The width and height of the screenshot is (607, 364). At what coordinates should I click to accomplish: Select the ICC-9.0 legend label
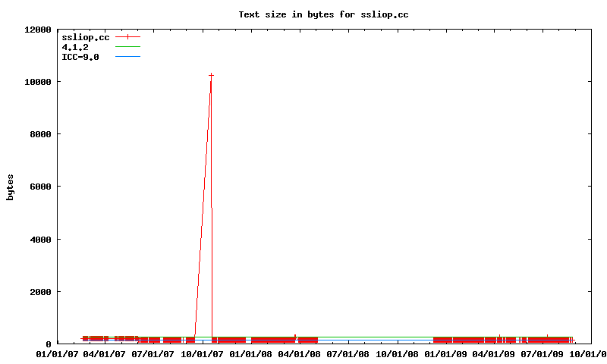[80, 57]
